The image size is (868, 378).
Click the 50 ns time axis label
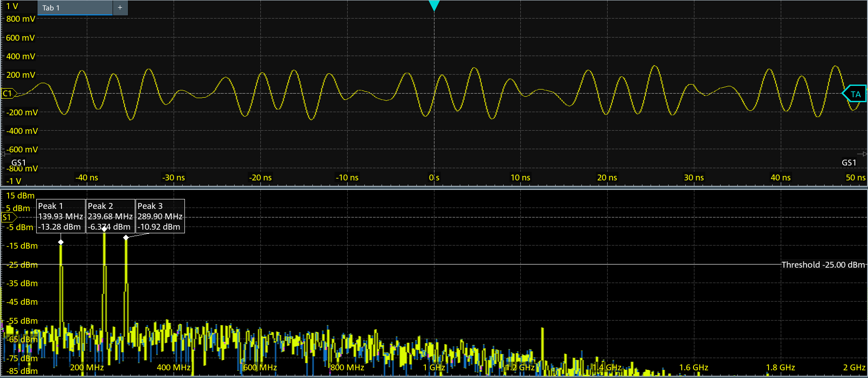855,178
